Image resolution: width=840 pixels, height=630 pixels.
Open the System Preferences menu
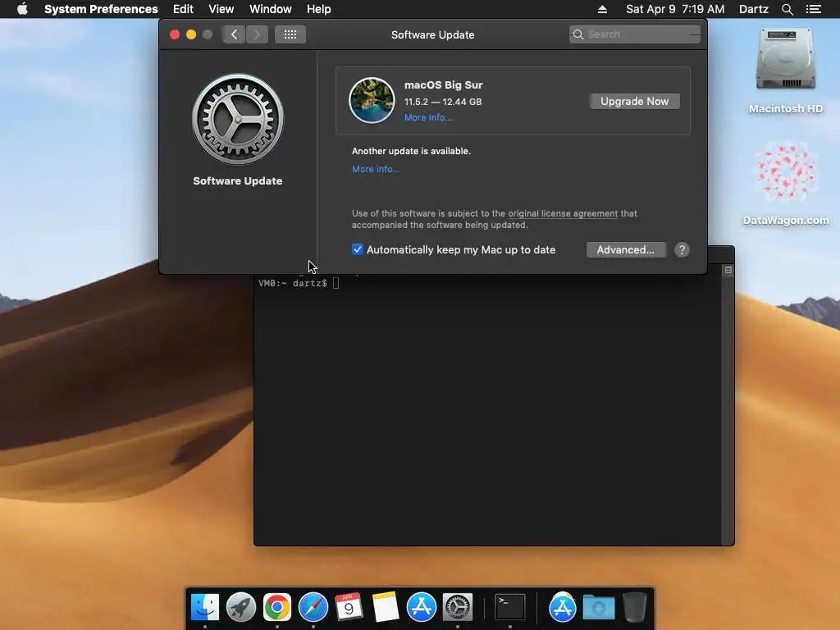click(x=101, y=9)
